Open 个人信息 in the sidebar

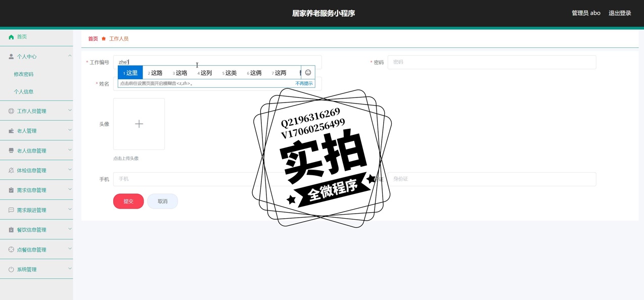click(24, 92)
